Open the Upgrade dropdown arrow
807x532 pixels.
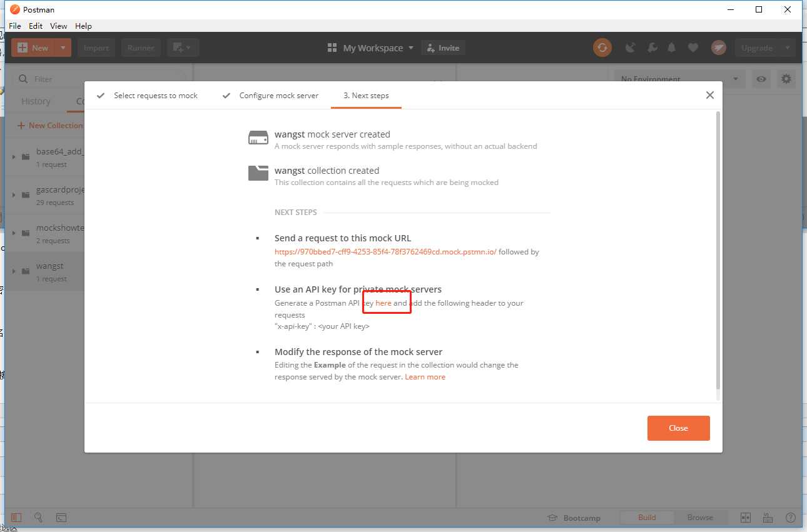point(787,48)
